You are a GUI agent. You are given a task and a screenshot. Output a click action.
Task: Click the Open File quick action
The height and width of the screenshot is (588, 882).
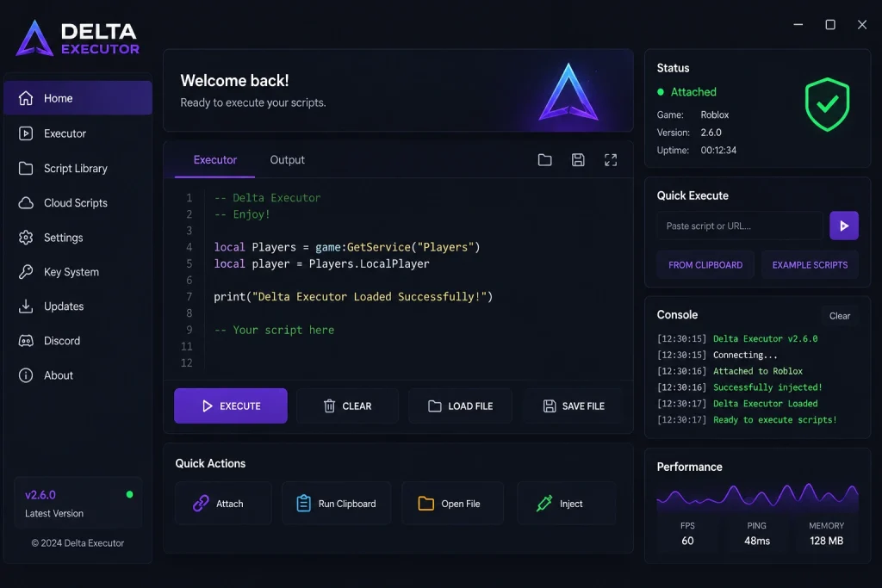click(x=453, y=503)
